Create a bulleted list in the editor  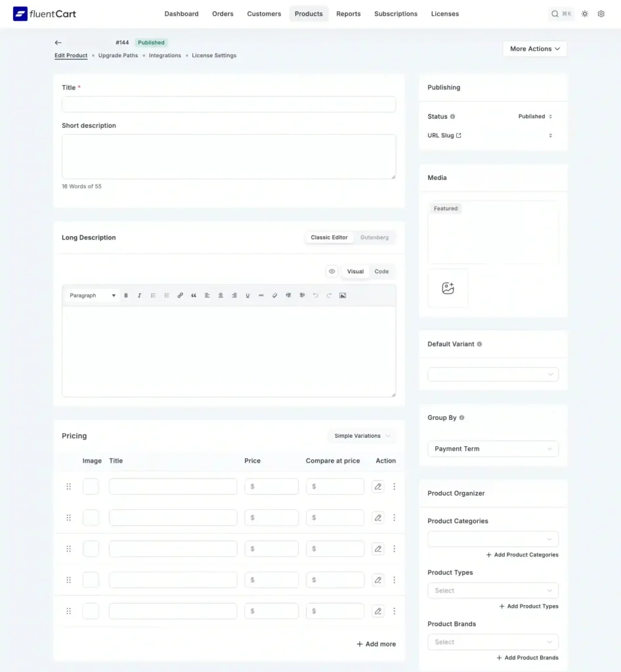[x=152, y=295]
